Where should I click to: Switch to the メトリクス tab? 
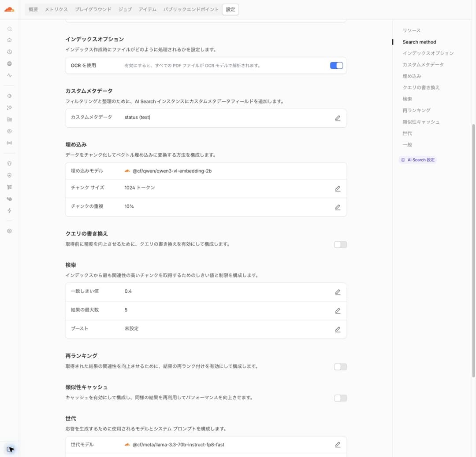pos(56,9)
